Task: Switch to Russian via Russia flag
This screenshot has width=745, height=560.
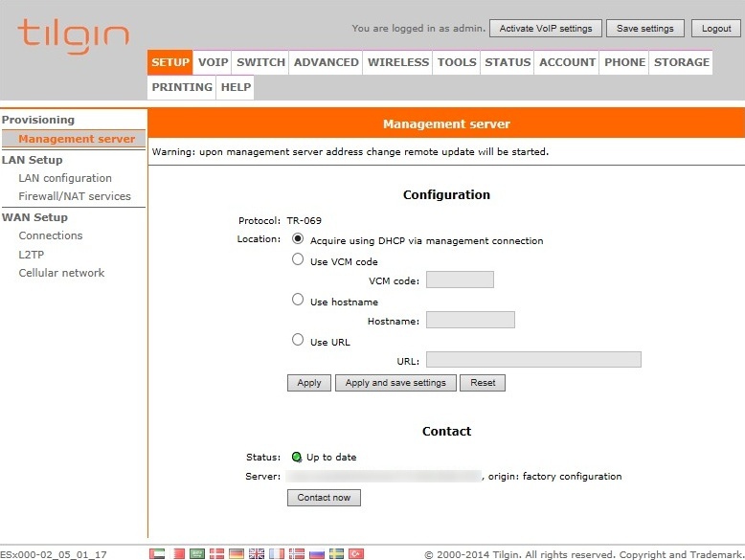Action: (x=316, y=553)
